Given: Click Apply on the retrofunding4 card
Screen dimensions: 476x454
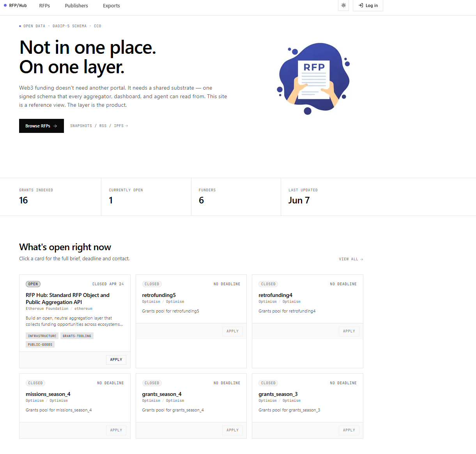Looking at the screenshot, I should [349, 331].
